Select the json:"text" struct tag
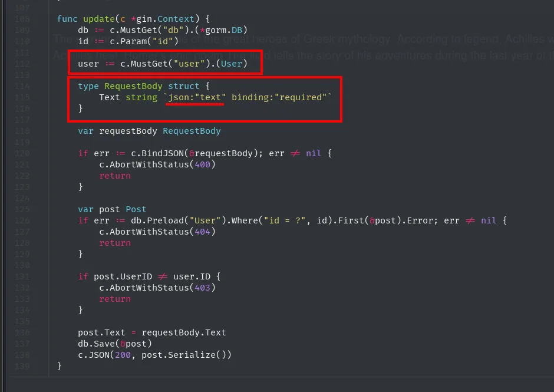The image size is (554, 392). tap(197, 97)
